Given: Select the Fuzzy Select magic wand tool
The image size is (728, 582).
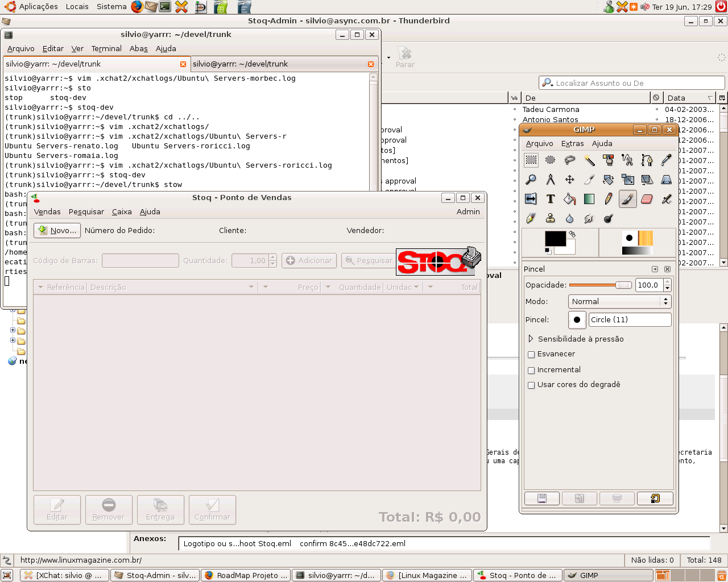Looking at the screenshot, I should pos(589,160).
